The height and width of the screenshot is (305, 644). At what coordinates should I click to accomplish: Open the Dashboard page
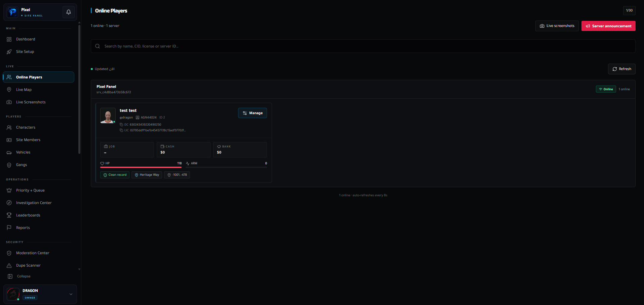[38, 39]
